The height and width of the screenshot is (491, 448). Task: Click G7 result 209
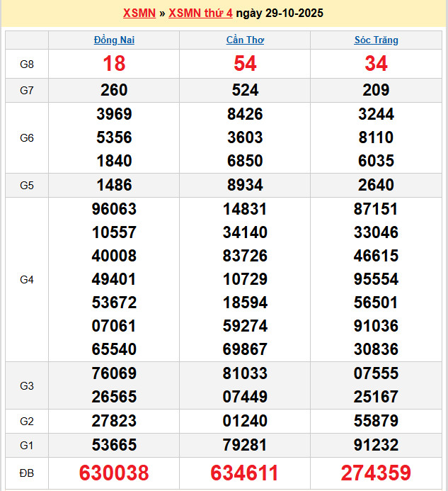click(376, 90)
